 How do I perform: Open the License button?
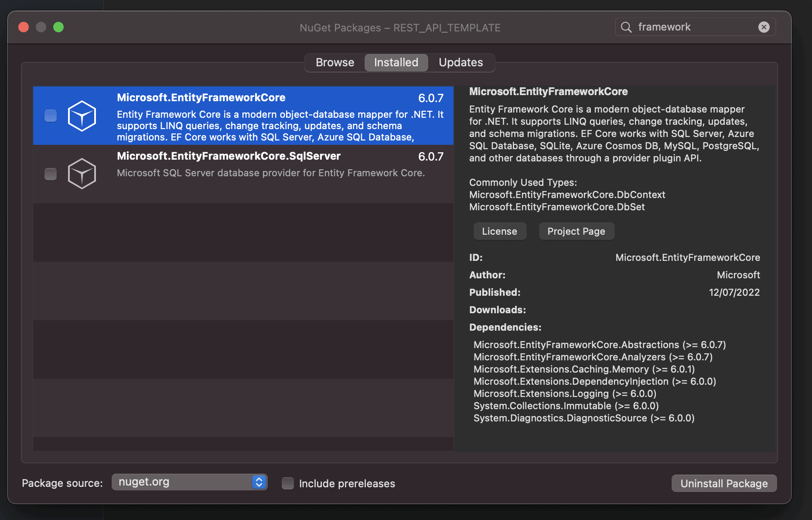point(500,231)
